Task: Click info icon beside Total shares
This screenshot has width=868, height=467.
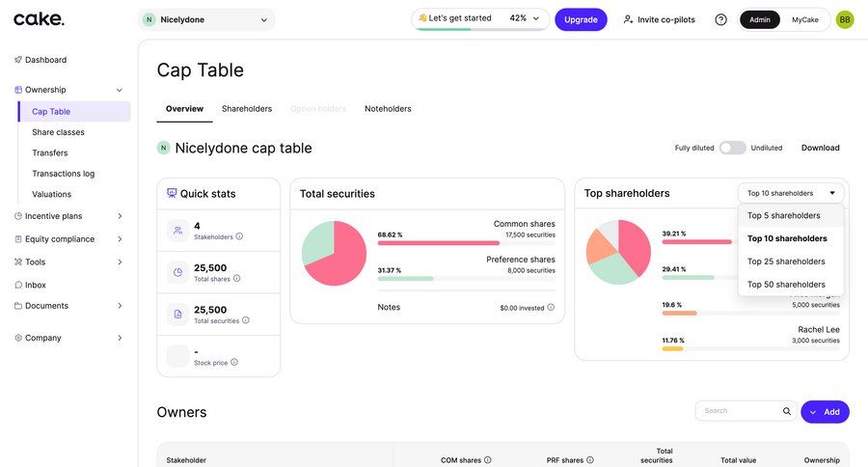Action: click(236, 278)
